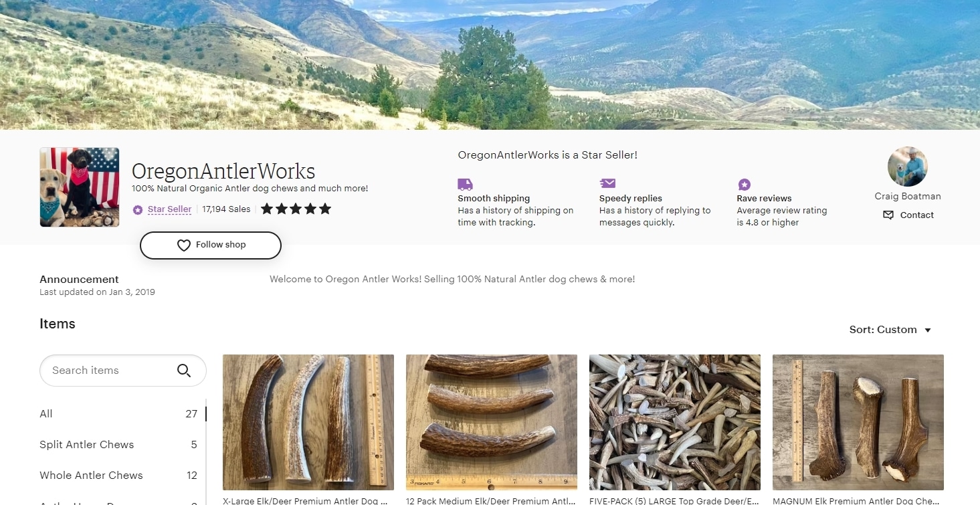Click the Smooth shipping truck icon
980x505 pixels.
[x=465, y=184]
